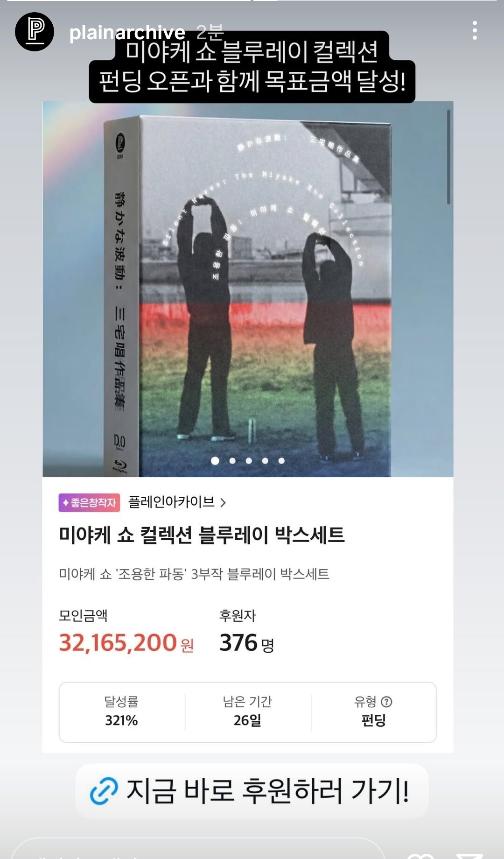
Task: Select the last carousel dot indicator
Action: click(281, 461)
